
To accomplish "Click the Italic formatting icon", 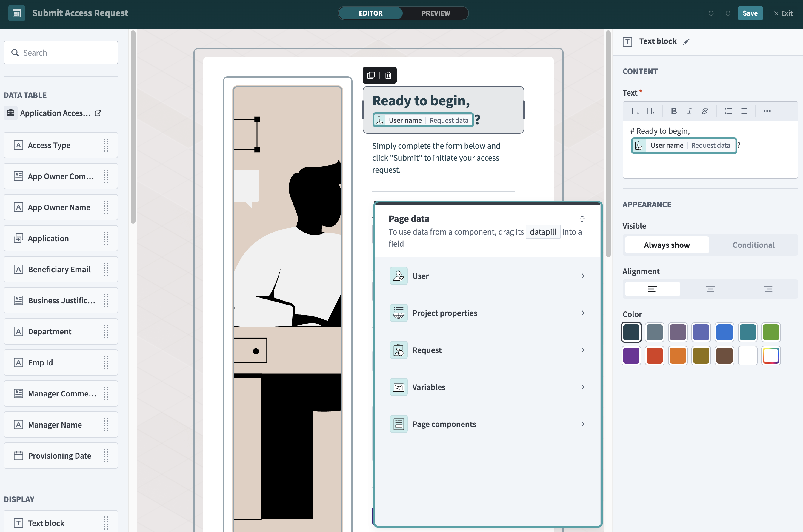I will [x=689, y=111].
